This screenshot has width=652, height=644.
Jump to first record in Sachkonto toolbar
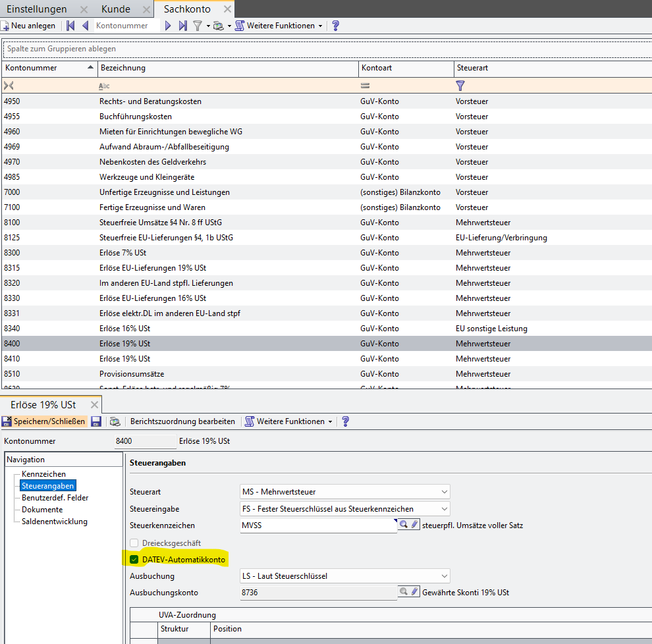click(70, 26)
